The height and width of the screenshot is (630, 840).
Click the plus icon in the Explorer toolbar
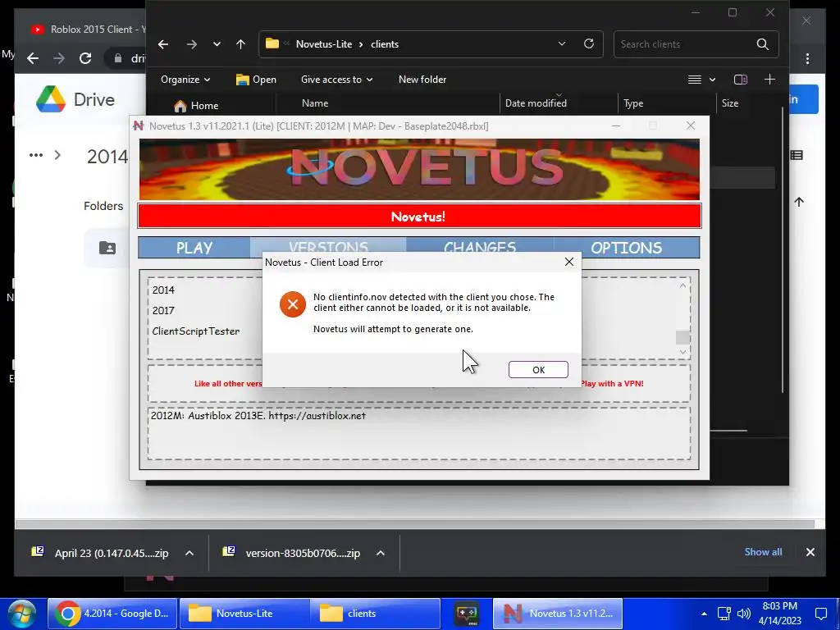click(769, 80)
